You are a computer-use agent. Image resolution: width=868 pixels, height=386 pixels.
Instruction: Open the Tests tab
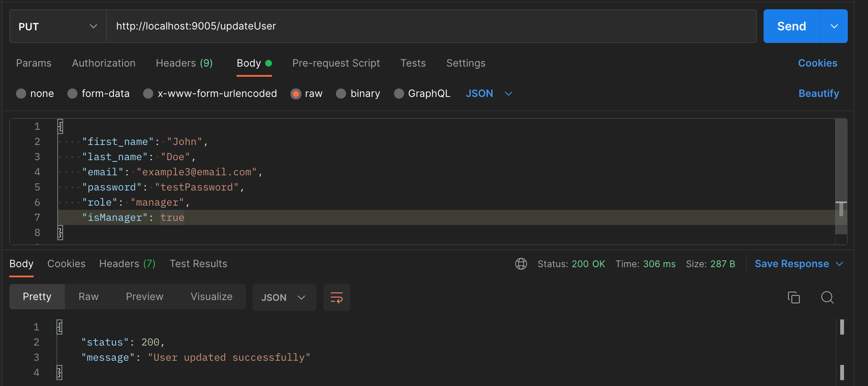pos(413,63)
